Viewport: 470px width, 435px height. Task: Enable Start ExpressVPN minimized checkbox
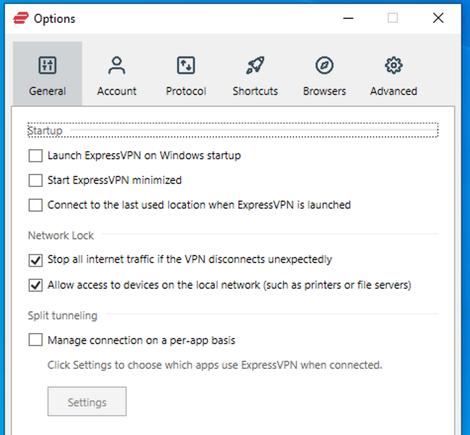[35, 180]
